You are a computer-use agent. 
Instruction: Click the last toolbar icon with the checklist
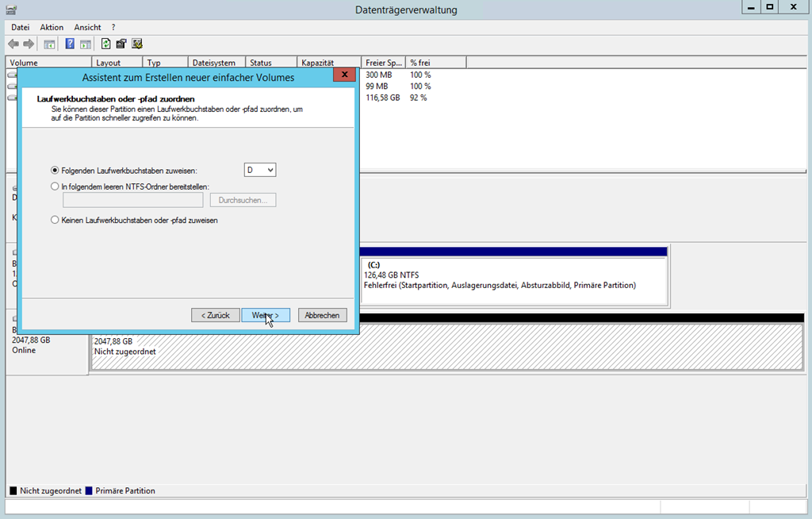click(137, 44)
